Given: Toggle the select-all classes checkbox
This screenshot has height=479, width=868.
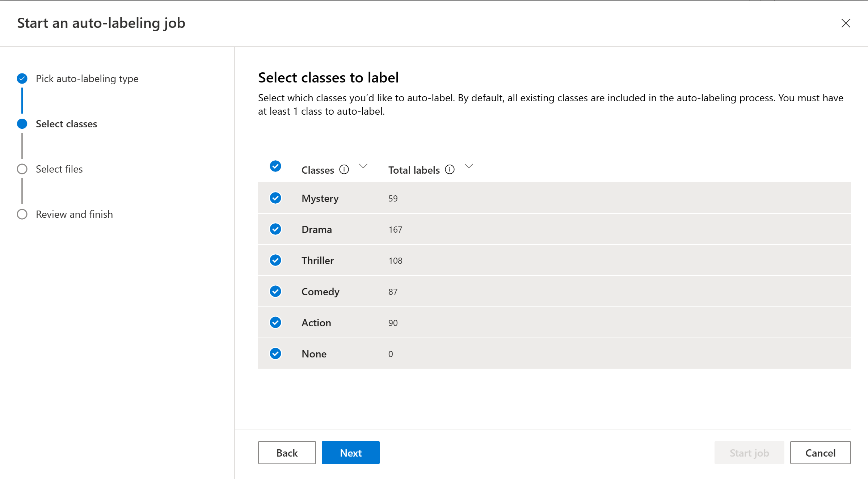Looking at the screenshot, I should click(x=275, y=166).
